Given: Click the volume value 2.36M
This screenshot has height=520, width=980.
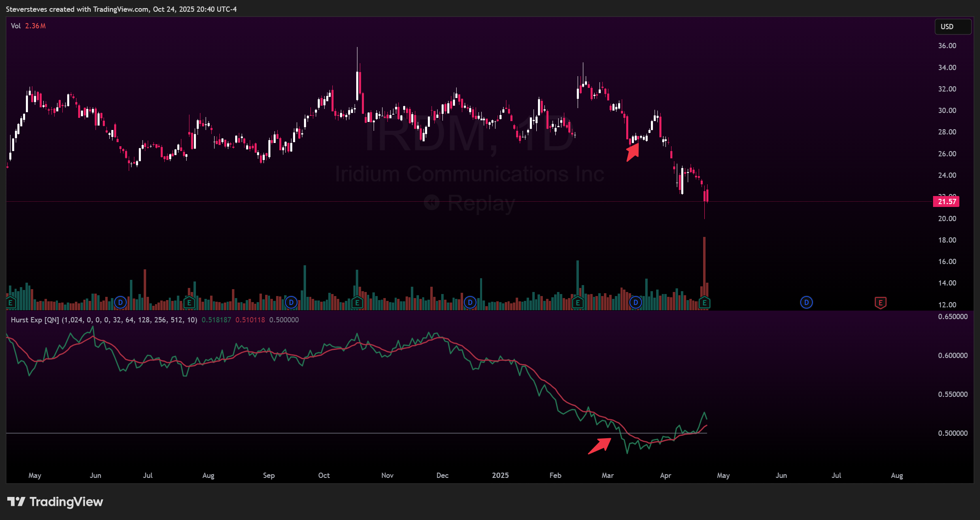Looking at the screenshot, I should 35,26.
